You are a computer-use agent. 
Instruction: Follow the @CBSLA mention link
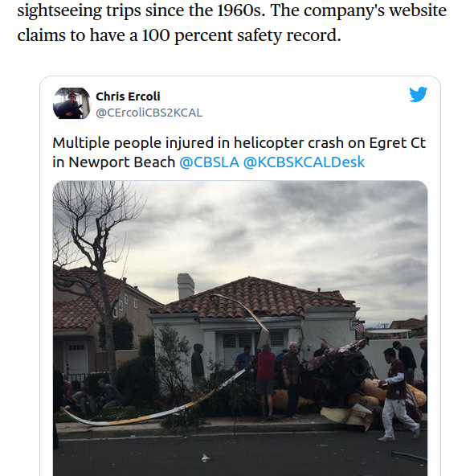[x=209, y=162]
